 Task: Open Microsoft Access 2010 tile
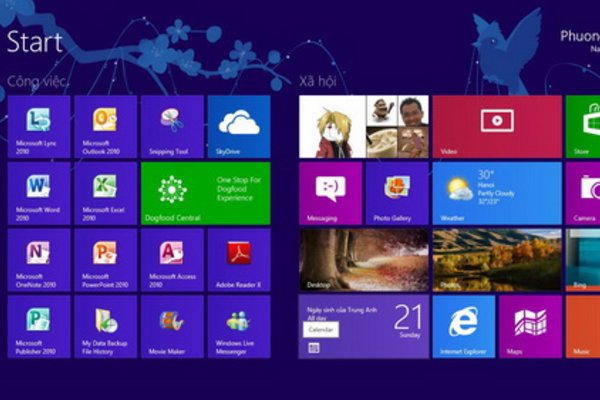pyautogui.click(x=172, y=260)
